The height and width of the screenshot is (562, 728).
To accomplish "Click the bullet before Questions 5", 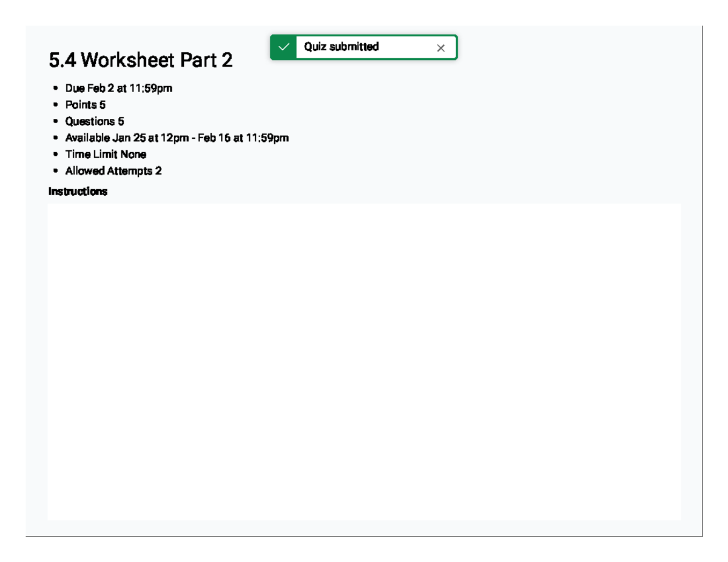I will (x=55, y=121).
